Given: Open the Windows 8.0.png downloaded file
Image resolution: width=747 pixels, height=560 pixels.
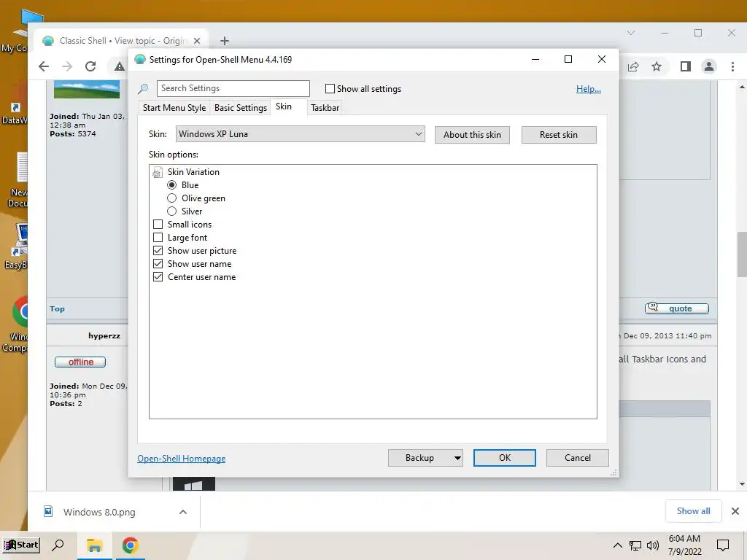Looking at the screenshot, I should pyautogui.click(x=99, y=512).
